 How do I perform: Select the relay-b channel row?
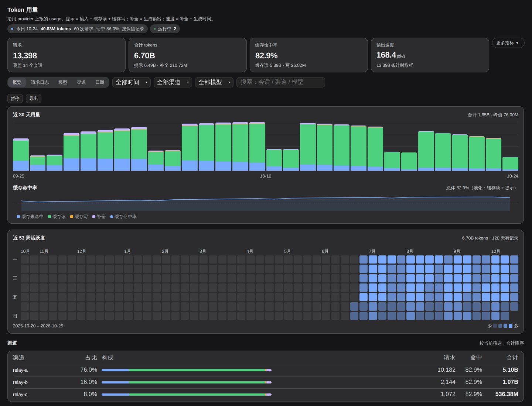click(266, 382)
